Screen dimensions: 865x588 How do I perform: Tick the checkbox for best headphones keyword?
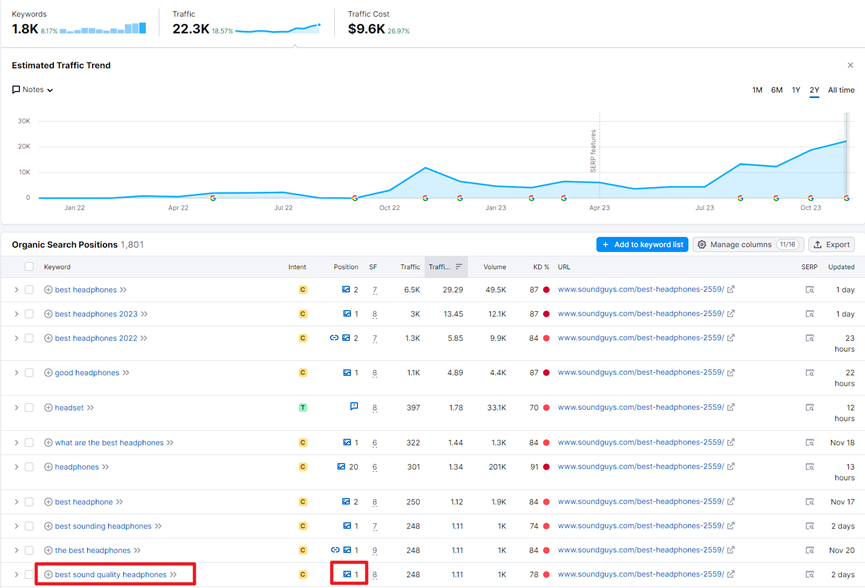29,290
